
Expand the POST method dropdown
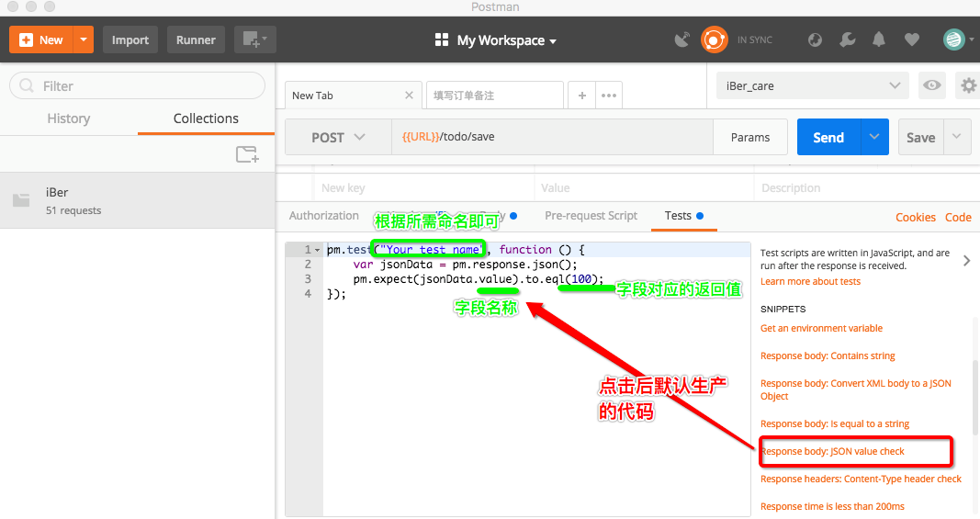(x=338, y=137)
